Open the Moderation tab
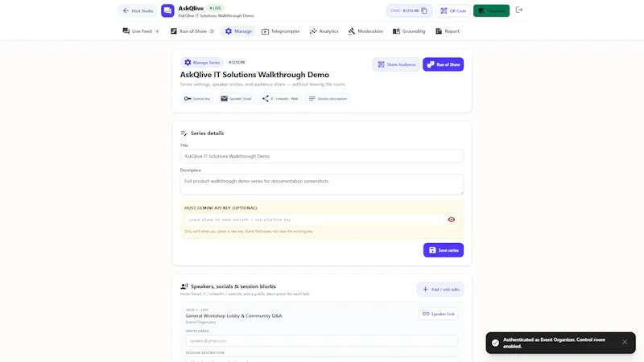Screen dimensions: 644x362 365,31
